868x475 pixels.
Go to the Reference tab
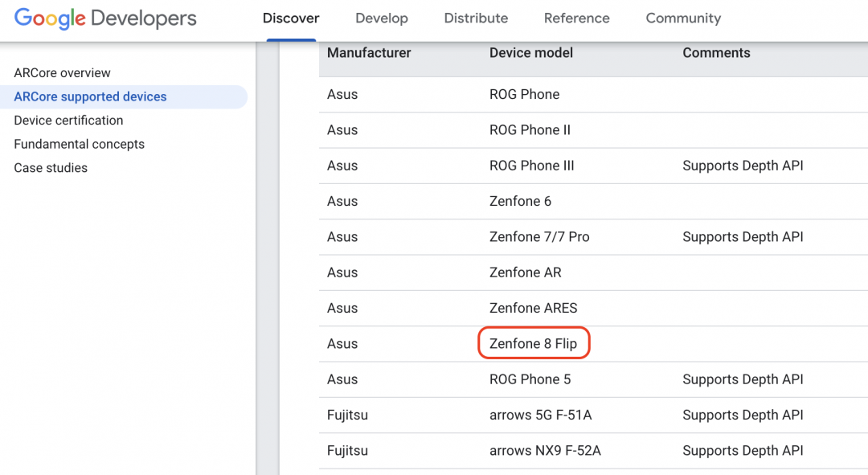(576, 18)
